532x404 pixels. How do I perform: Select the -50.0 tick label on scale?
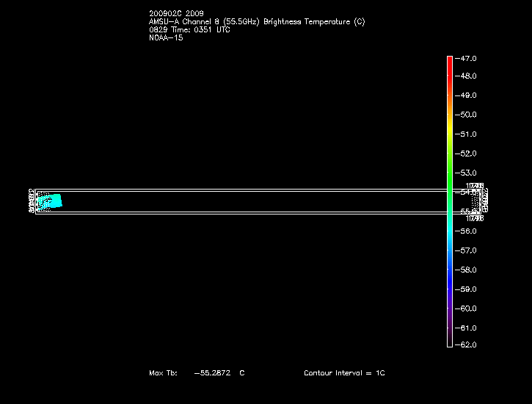coord(467,115)
